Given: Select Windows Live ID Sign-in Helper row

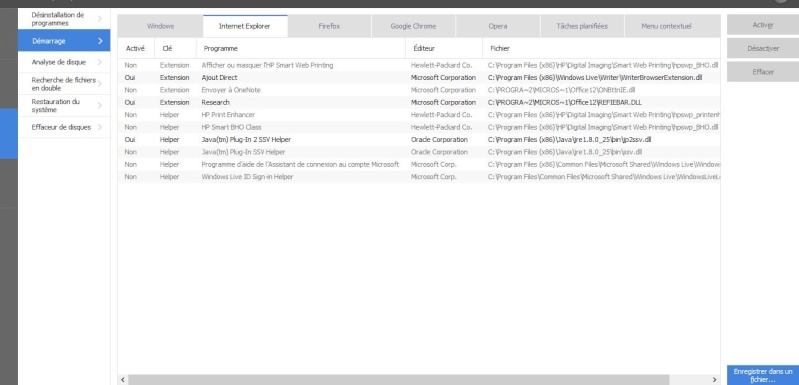Looking at the screenshot, I should click(x=419, y=177).
